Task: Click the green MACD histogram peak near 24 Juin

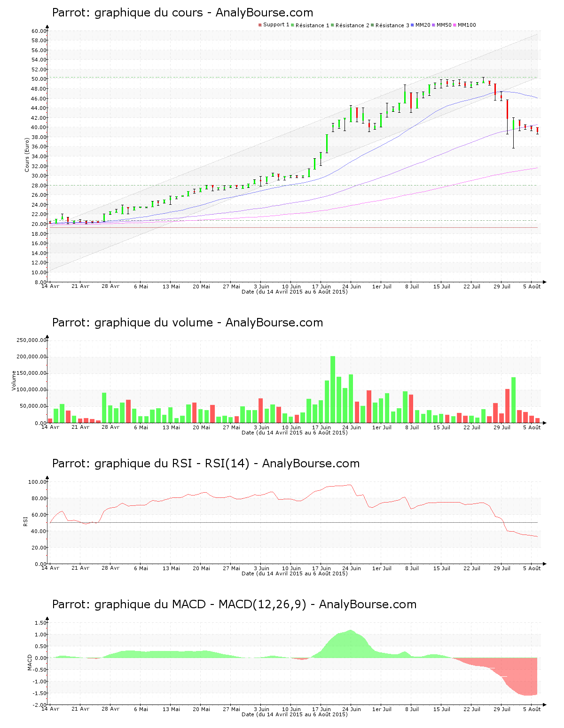Action: pos(350,644)
